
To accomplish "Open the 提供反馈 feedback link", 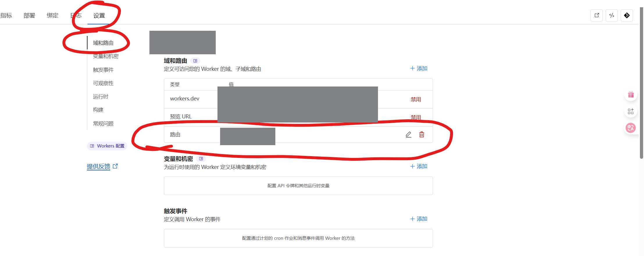I will [x=99, y=166].
